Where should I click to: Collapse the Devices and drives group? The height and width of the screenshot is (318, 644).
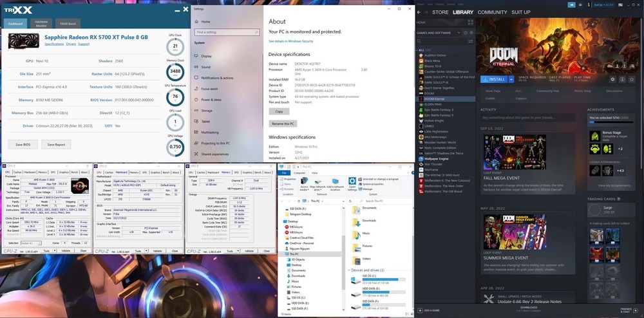point(348,270)
